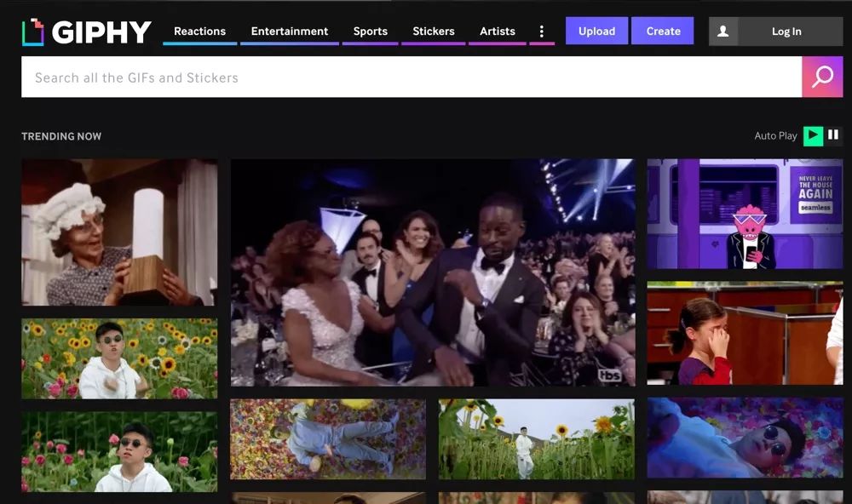Viewport: 852px width, 504px height.
Task: Open the Artists category
Action: pos(498,31)
